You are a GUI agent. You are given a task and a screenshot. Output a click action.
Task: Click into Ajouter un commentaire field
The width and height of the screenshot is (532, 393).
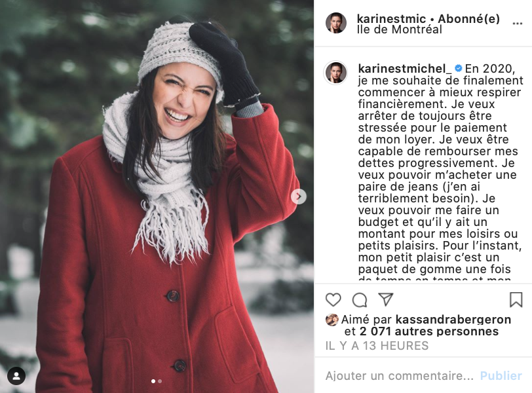pos(400,376)
